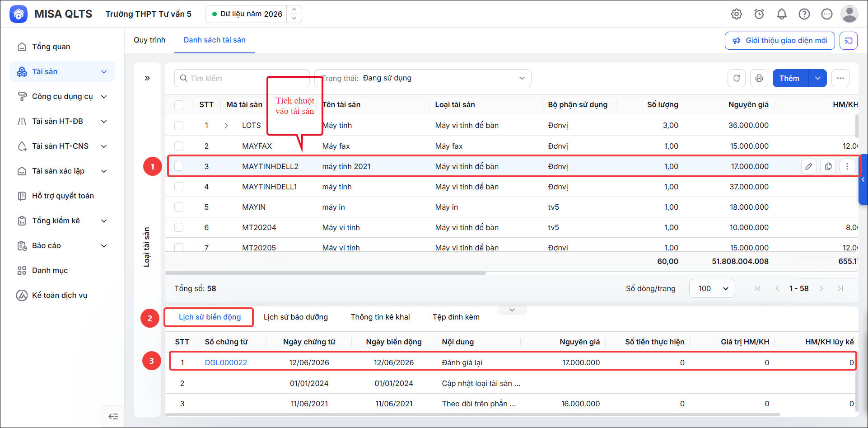Screen dimensions: 868x428
Task: Open the user avatar menu
Action: click(x=849, y=14)
